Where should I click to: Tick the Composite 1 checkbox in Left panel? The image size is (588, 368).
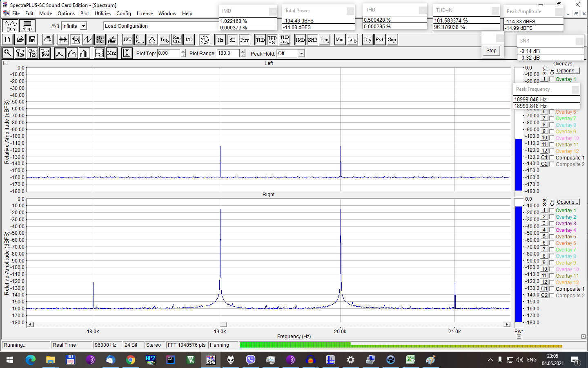pyautogui.click(x=552, y=158)
